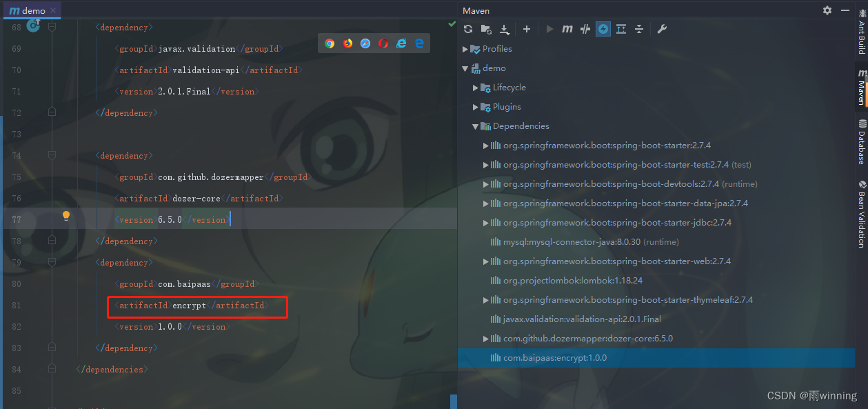Screen dimensions: 868x409
Task: Open the Database side tab
Action: [860, 141]
